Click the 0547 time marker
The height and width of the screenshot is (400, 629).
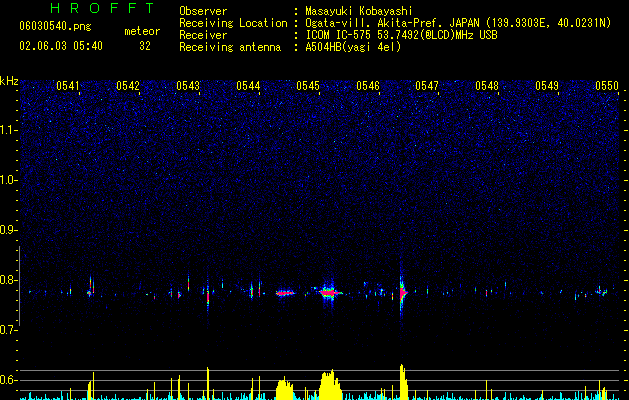[x=427, y=86]
